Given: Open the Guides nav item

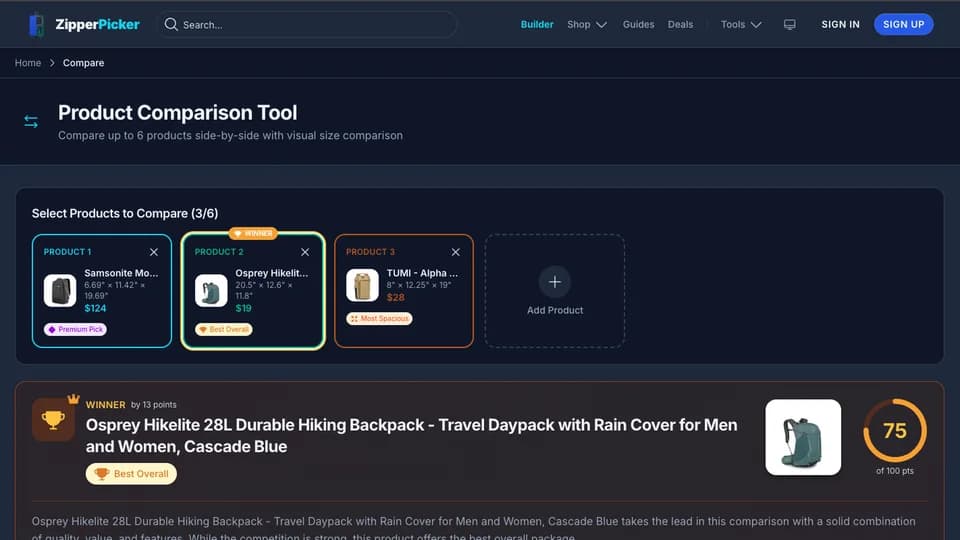Looking at the screenshot, I should (x=638, y=24).
